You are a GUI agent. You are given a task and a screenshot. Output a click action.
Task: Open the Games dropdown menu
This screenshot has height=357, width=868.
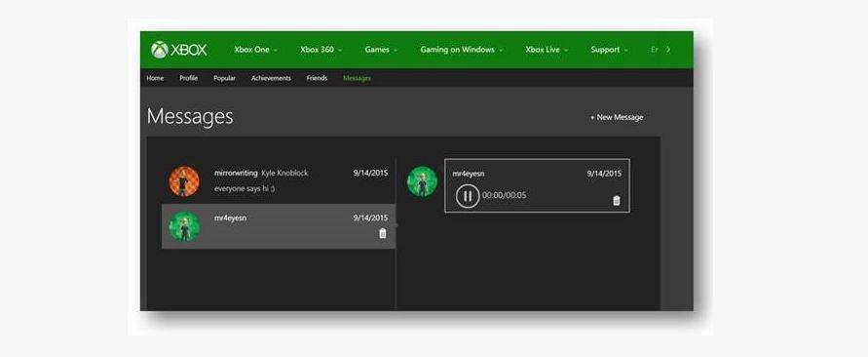point(381,50)
